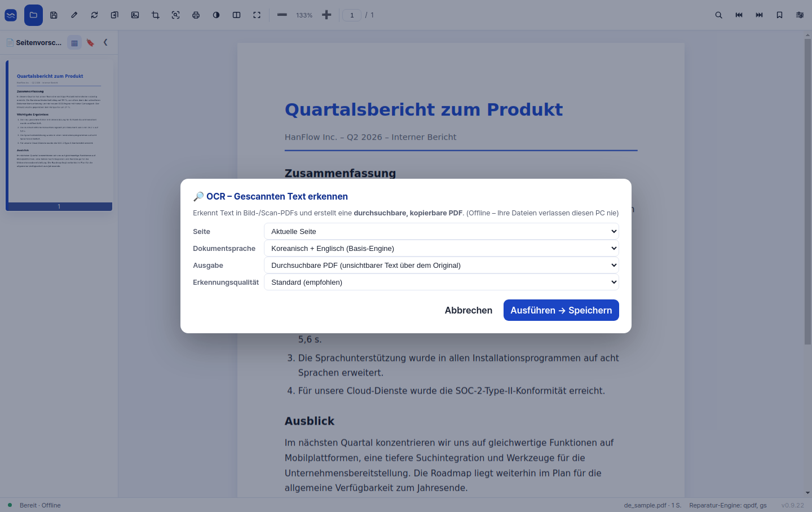Click the page number input field

click(x=352, y=15)
